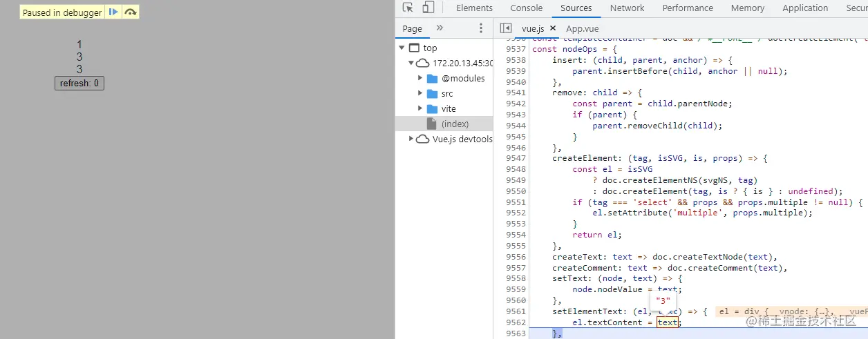The image size is (868, 339).
Task: Switch to the Elements tab
Action: pos(475,8)
